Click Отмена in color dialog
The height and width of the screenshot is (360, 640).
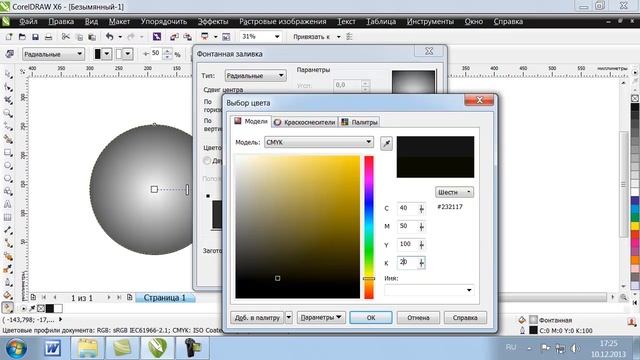pos(418,317)
